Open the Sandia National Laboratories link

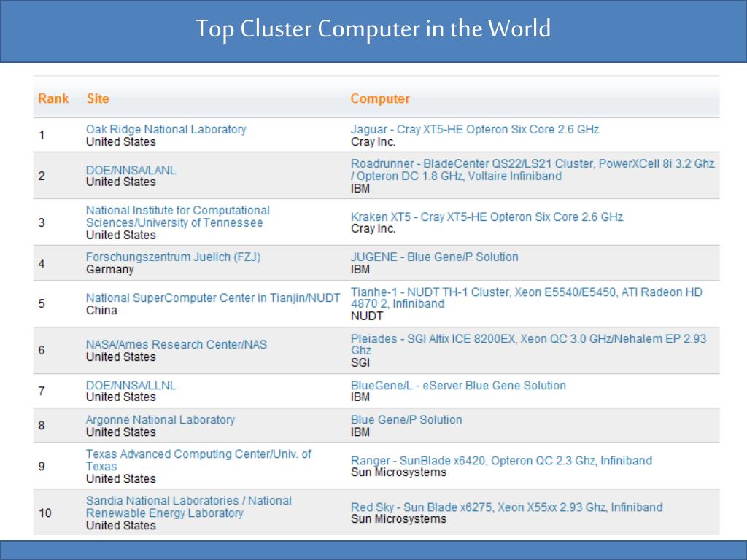click(189, 507)
